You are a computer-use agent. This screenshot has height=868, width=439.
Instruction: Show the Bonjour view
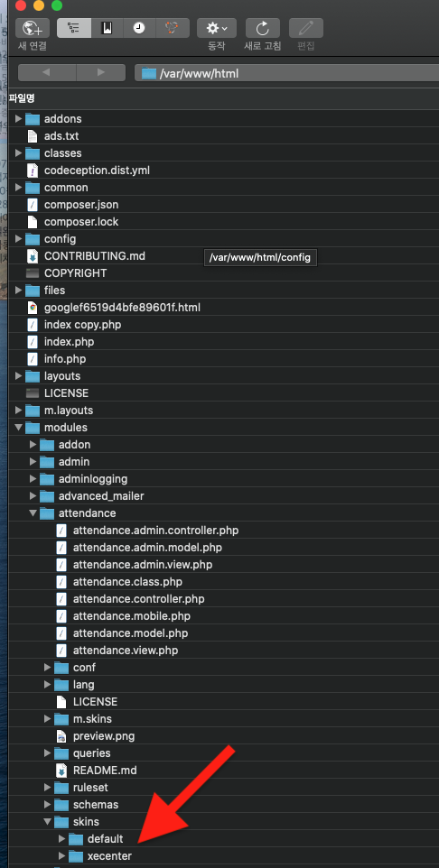click(x=173, y=28)
